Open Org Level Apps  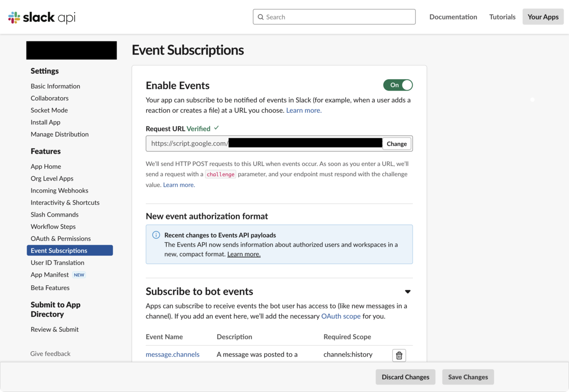coord(52,178)
